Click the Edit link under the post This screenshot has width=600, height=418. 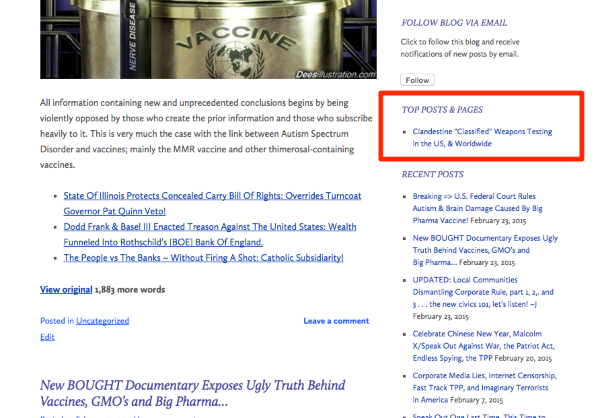pos(47,337)
